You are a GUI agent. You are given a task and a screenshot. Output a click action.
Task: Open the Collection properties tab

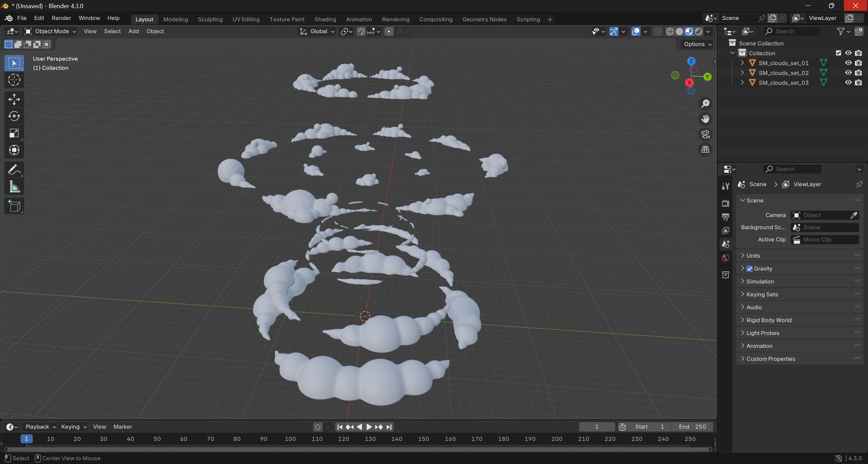tap(726, 275)
